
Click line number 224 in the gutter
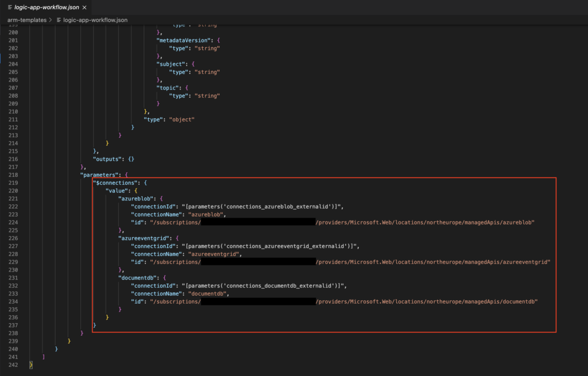[13, 223]
